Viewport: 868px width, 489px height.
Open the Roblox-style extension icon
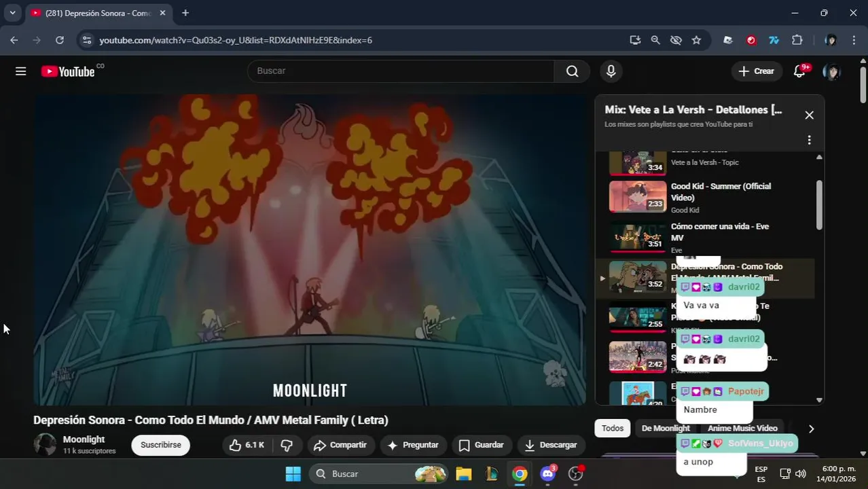pyautogui.click(x=728, y=40)
